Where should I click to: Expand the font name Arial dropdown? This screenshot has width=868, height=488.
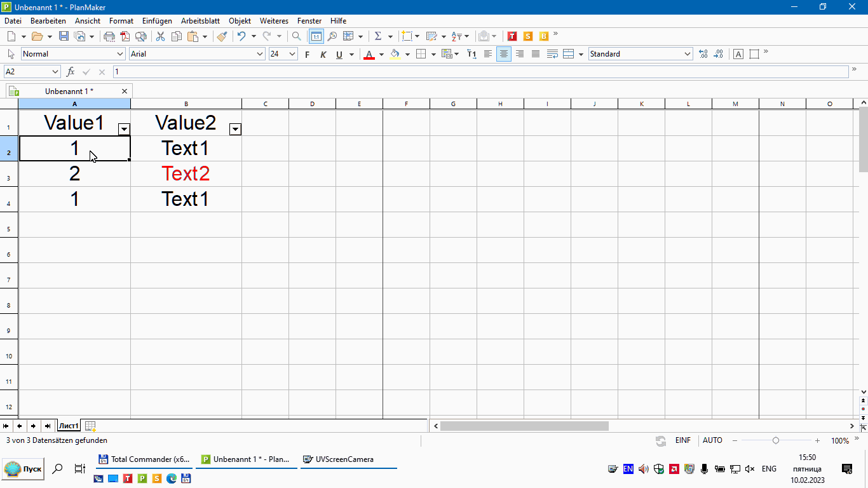pos(260,54)
